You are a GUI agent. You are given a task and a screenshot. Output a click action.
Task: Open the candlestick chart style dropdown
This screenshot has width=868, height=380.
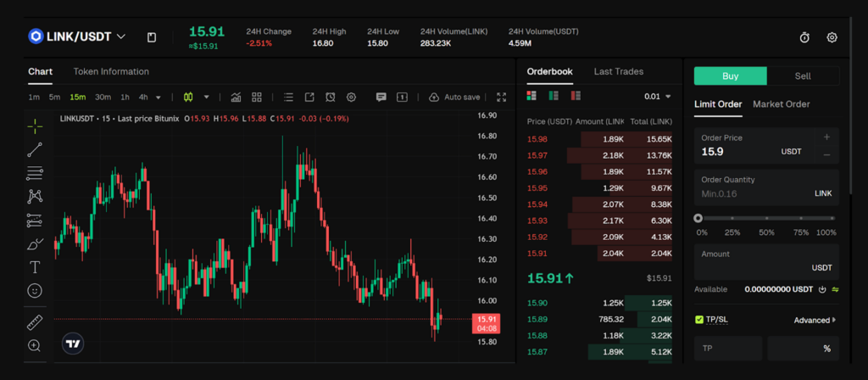point(207,97)
